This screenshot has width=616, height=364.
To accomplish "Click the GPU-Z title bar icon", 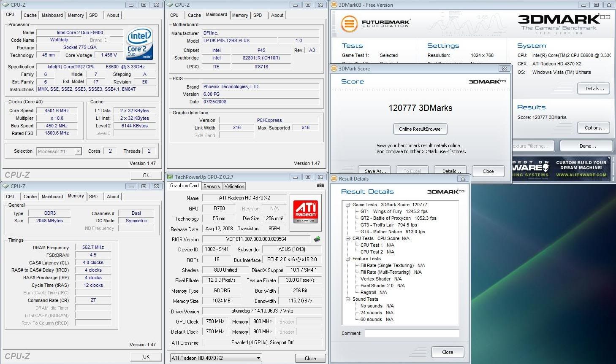I will (x=170, y=177).
